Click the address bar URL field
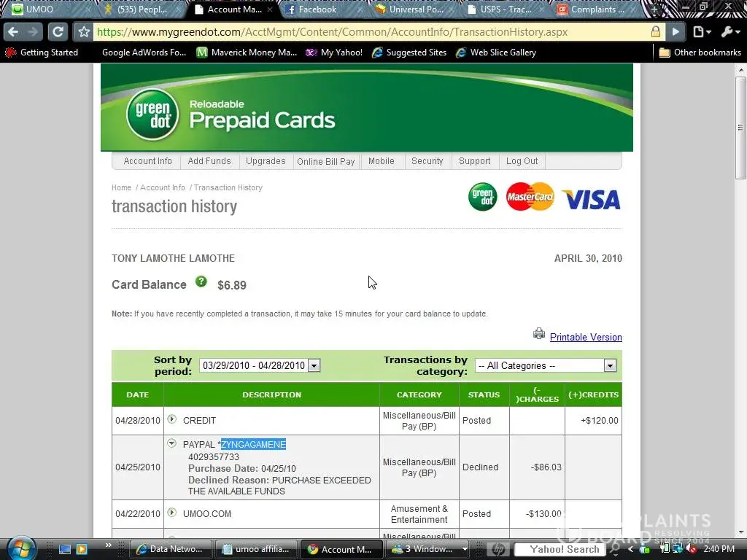The image size is (747, 560). click(x=365, y=32)
